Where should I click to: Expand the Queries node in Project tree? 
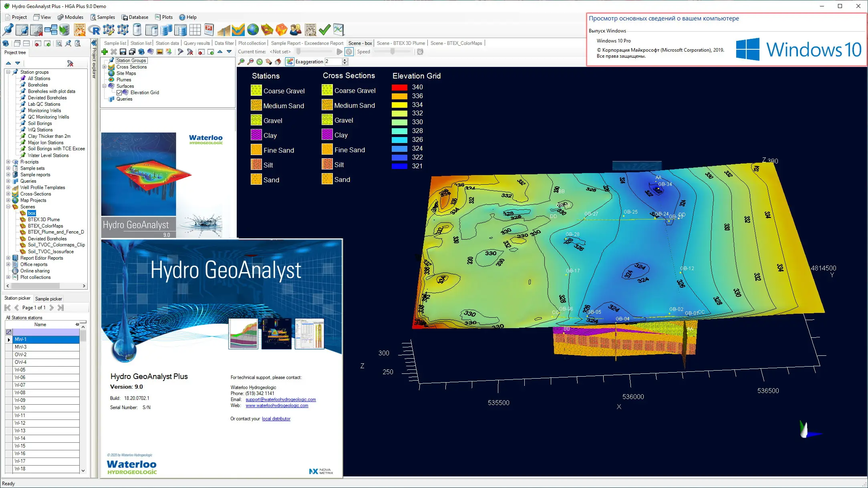(8, 181)
